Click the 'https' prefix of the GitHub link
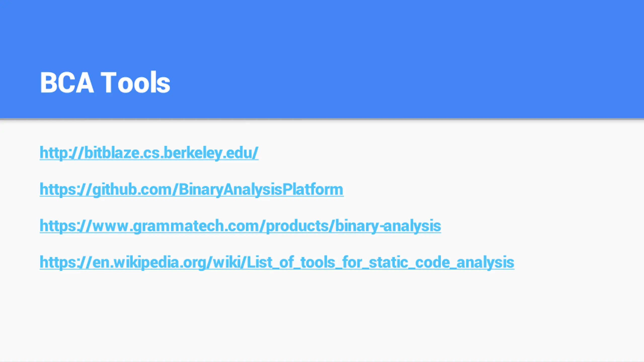 [x=57, y=189]
